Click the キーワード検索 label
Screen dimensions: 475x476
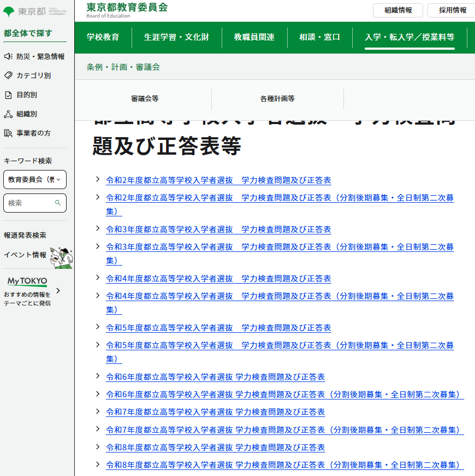pos(28,161)
